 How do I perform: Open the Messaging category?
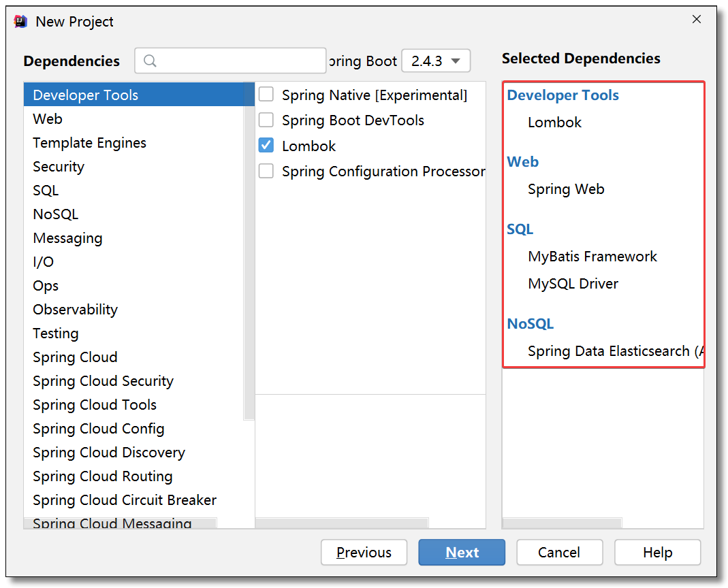click(133, 238)
